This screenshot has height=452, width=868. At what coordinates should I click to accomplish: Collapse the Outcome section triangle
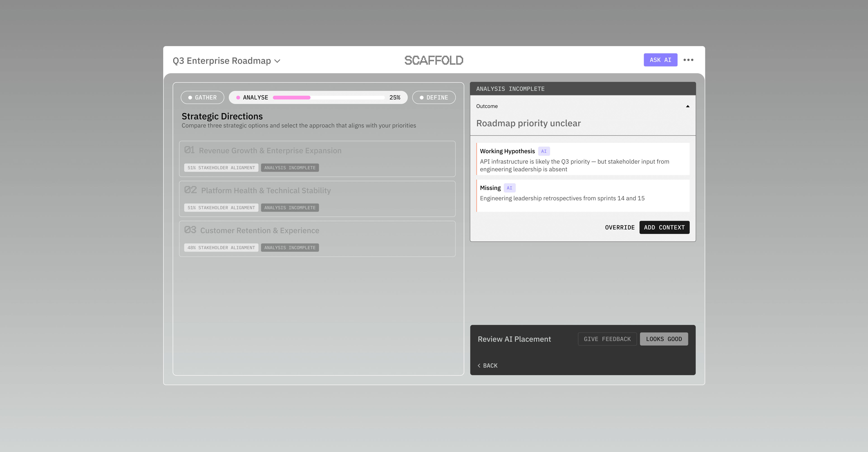pyautogui.click(x=687, y=106)
